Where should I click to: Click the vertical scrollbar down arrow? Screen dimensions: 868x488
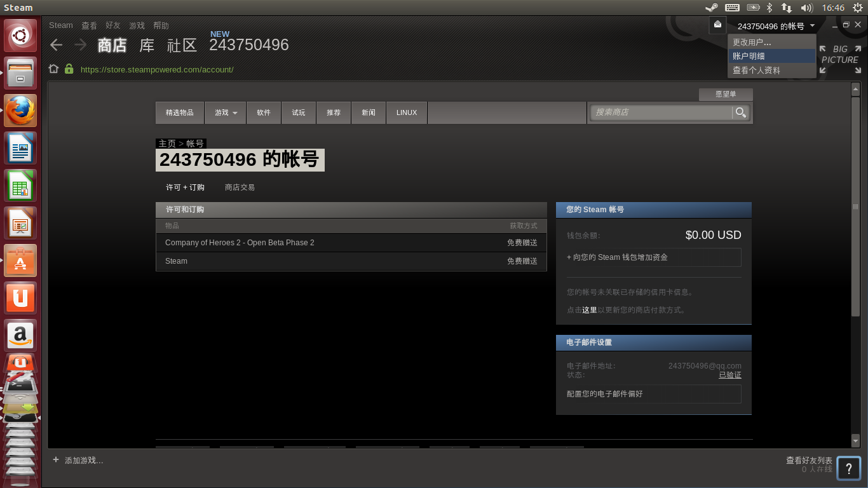[855, 440]
